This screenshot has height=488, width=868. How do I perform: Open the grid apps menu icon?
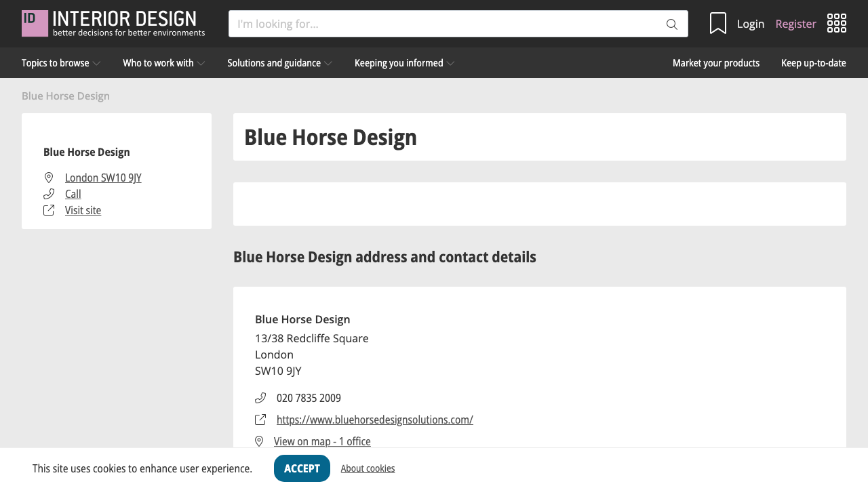(837, 22)
